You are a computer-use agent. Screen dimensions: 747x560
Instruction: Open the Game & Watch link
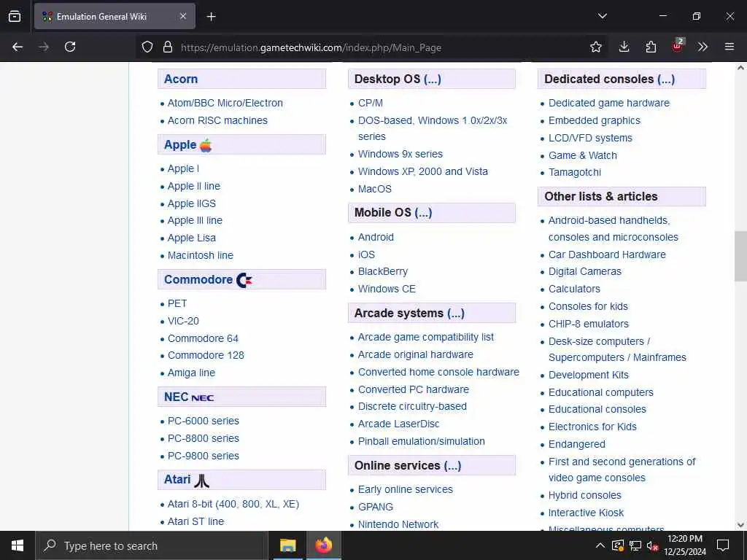[x=583, y=155]
